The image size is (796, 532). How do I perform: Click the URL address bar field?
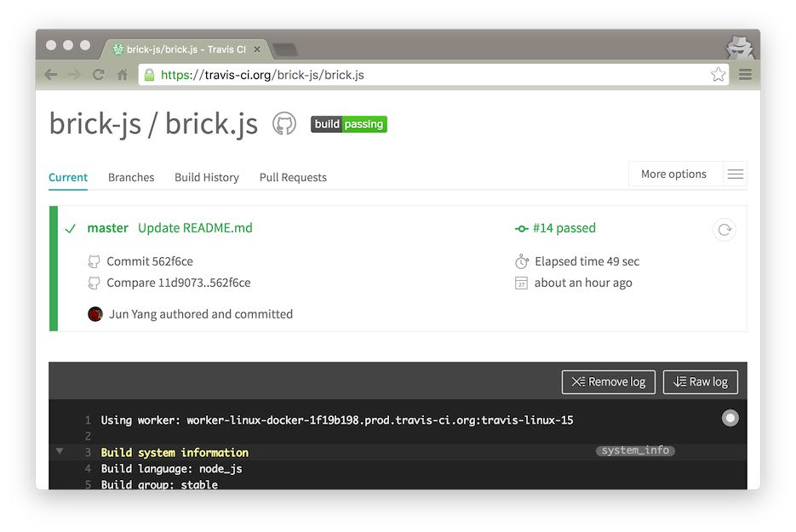click(426, 75)
